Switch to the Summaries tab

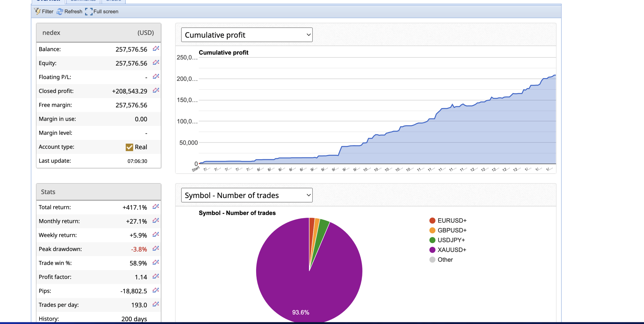tap(83, 1)
